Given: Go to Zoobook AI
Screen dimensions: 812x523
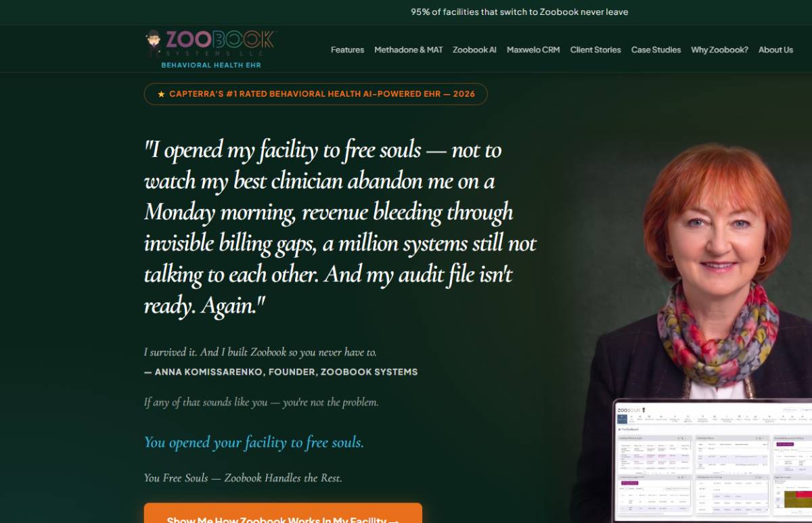Looking at the screenshot, I should point(474,50).
